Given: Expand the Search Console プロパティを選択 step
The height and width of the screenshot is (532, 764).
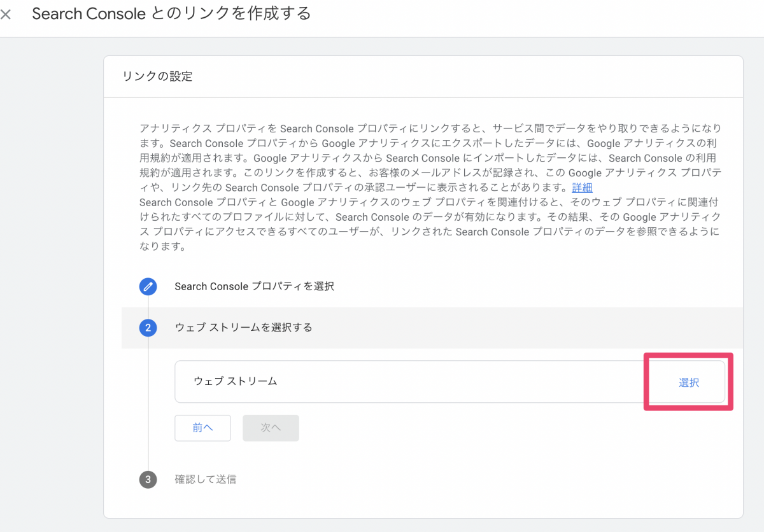Looking at the screenshot, I should (x=254, y=286).
